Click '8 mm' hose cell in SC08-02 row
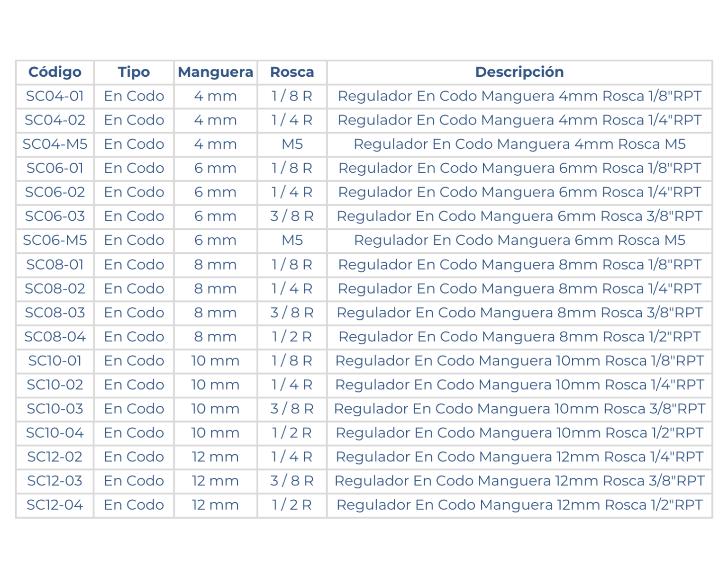728x584 pixels. [x=215, y=288]
